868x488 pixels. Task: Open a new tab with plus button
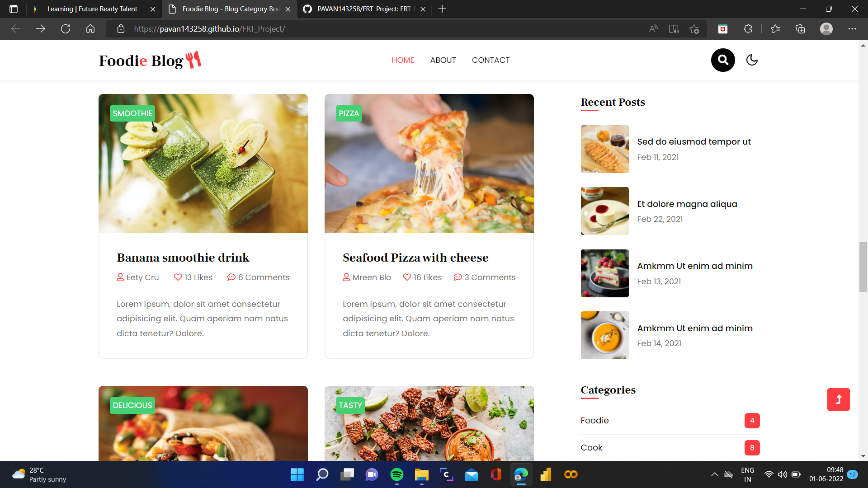442,9
